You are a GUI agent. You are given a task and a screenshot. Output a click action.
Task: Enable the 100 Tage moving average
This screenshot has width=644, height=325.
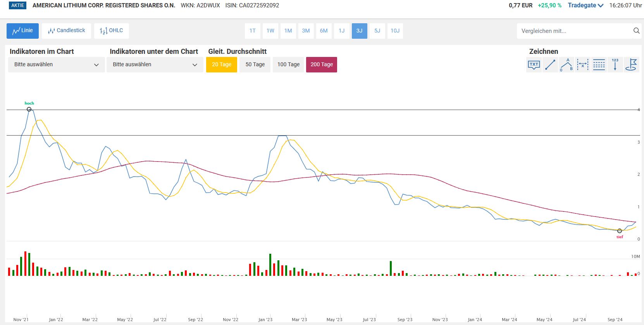coord(288,65)
